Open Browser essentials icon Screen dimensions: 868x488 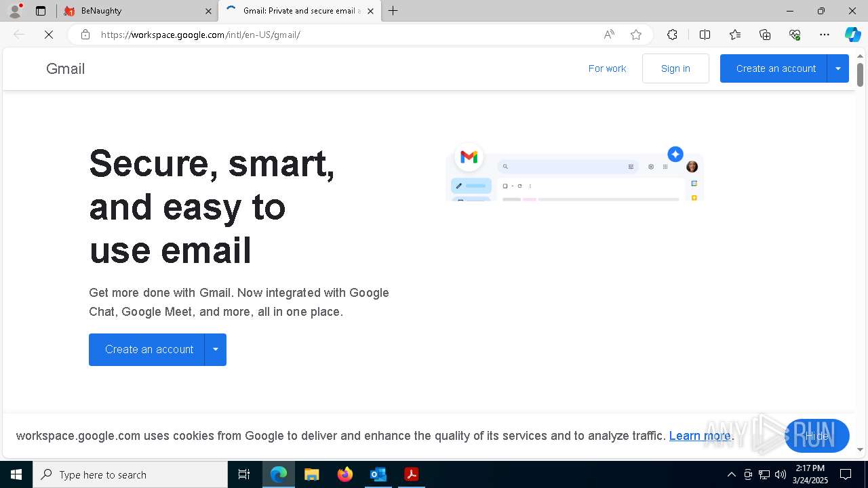click(x=795, y=35)
